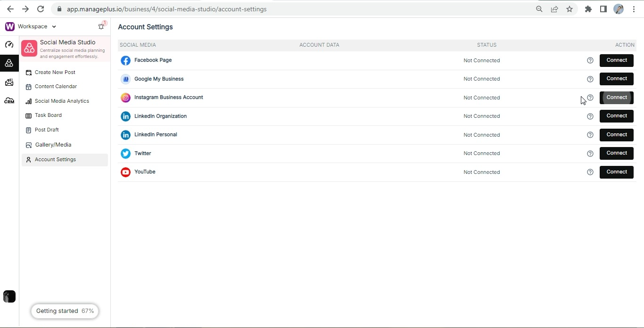The width and height of the screenshot is (644, 328).
Task: Open the dashboard speedometer icon in left rail
Action: (x=9, y=45)
